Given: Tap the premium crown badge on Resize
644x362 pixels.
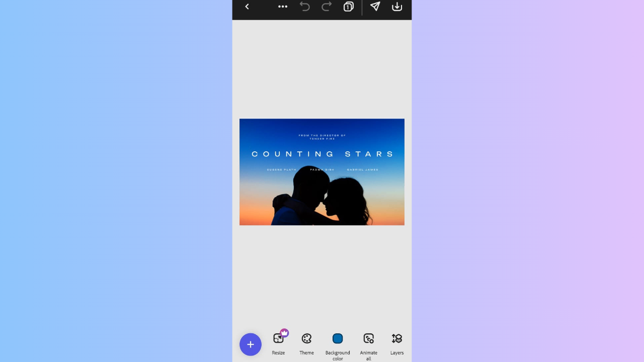Looking at the screenshot, I should [284, 332].
